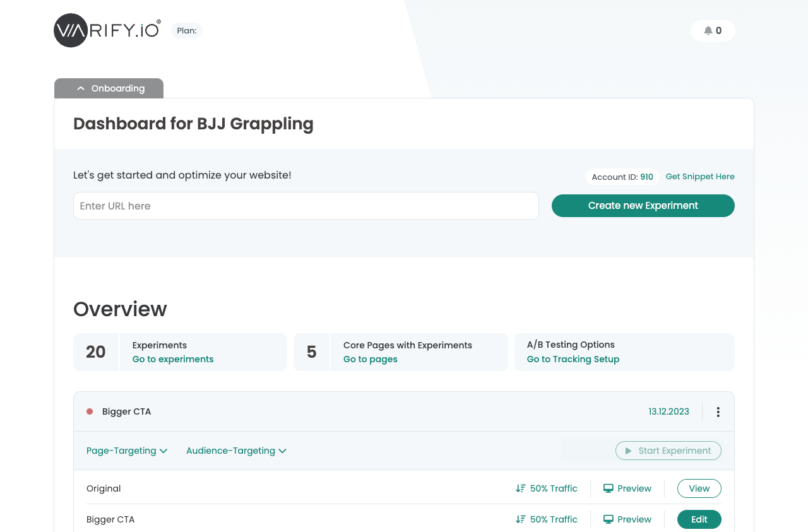
Task: Open the Bigger CTA three-dot menu
Action: (x=718, y=412)
